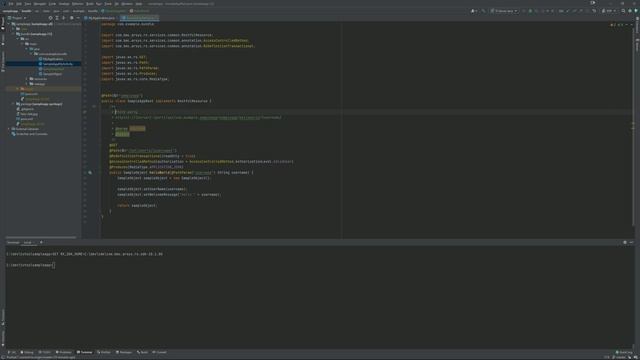
Task: Expand the External Libraries node
Action: 9,129
